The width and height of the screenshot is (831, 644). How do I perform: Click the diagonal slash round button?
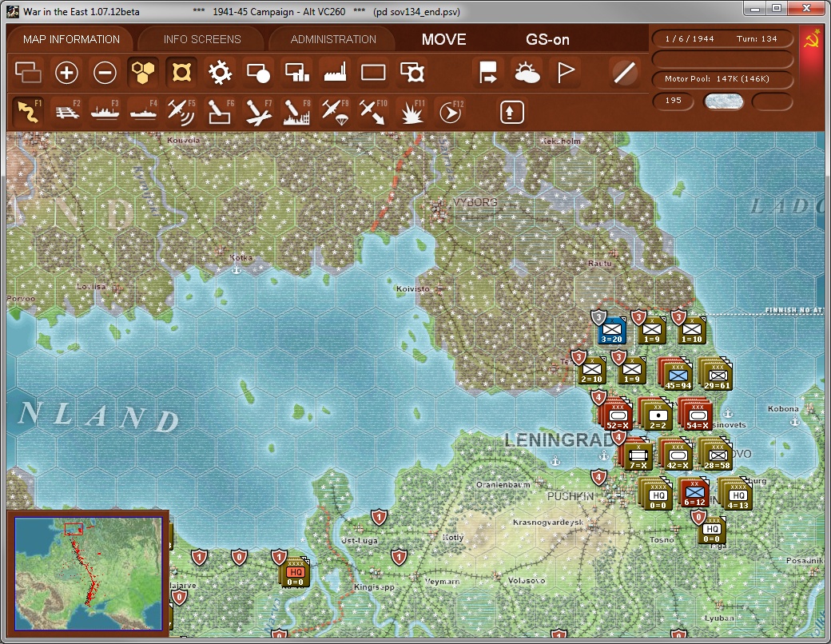click(x=624, y=73)
